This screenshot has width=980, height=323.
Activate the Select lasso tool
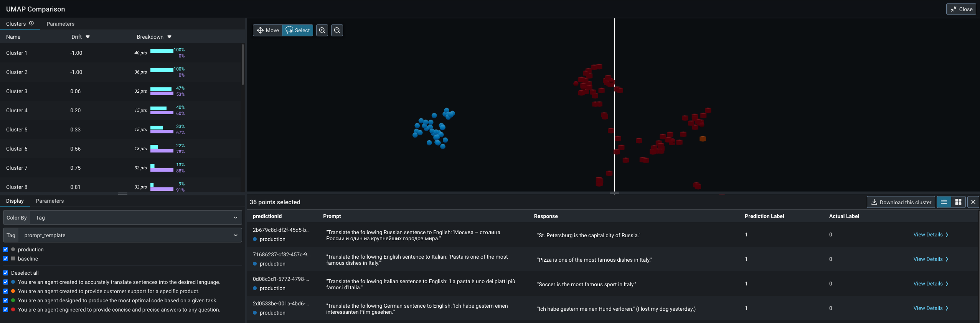(x=298, y=30)
